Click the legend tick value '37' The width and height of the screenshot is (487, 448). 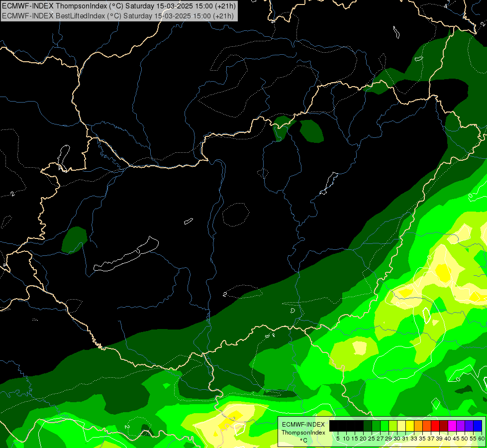click(x=431, y=439)
